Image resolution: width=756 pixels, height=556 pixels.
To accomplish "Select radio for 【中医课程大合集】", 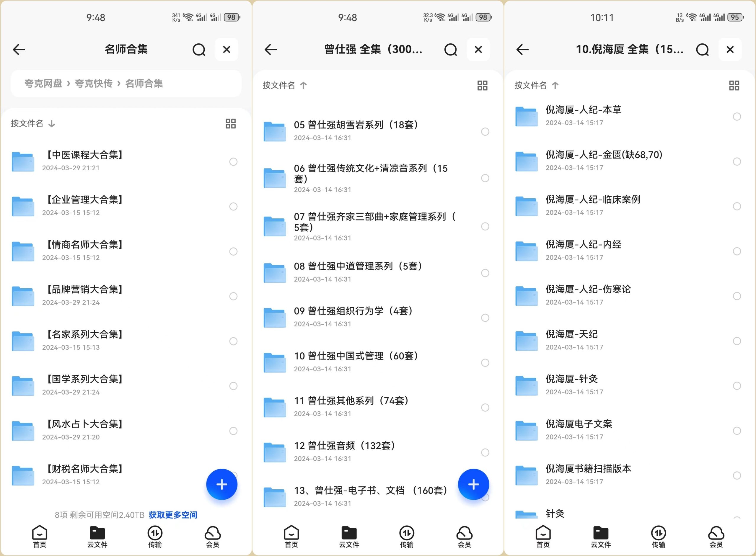I will coord(233,161).
